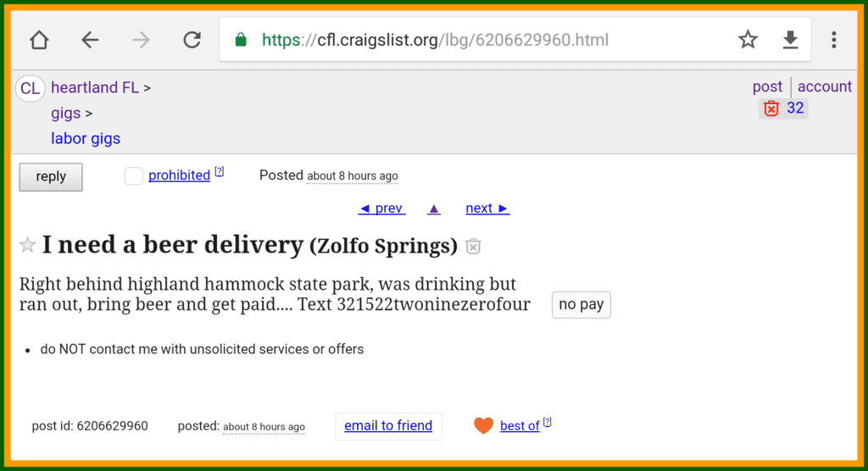Open the browser three-dot menu
This screenshot has width=868, height=471.
(834, 40)
